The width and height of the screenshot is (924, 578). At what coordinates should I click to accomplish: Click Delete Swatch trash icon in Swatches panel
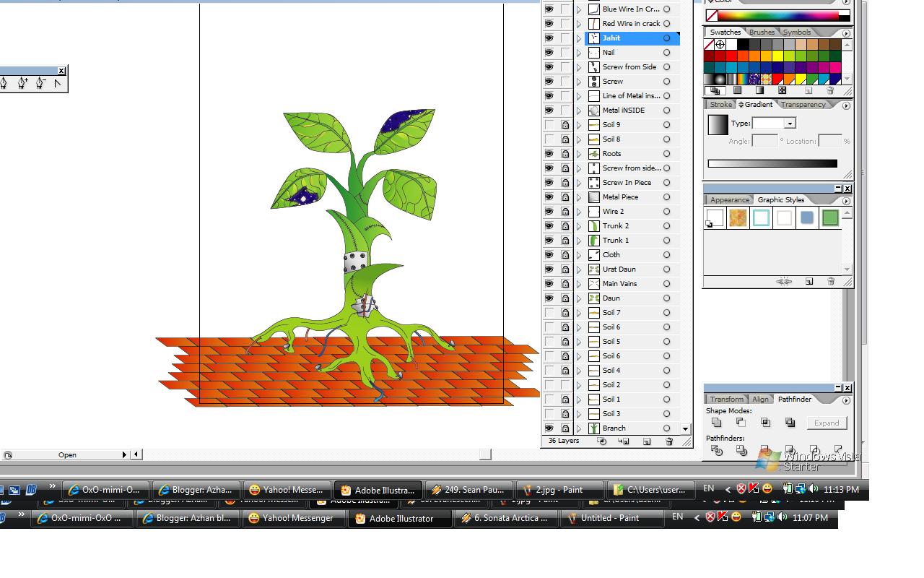pos(830,91)
